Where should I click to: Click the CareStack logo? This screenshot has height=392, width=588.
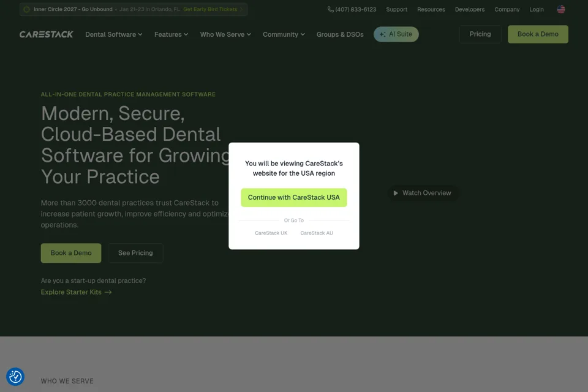(x=46, y=34)
